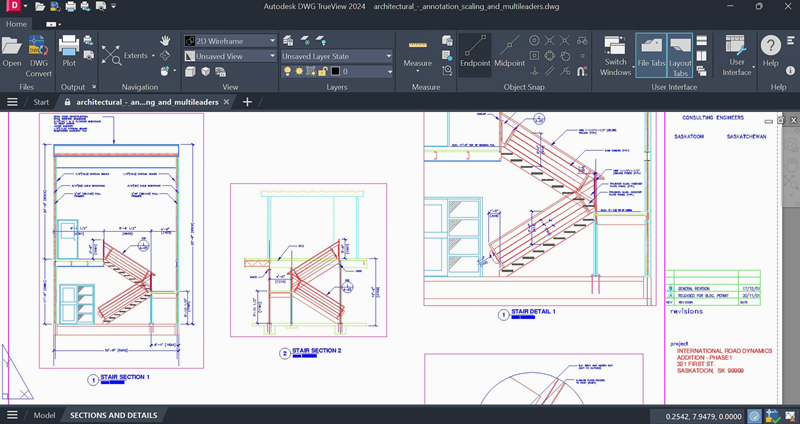Toggle object snap off magnet icon
The height and width of the screenshot is (424, 800).
click(x=582, y=71)
